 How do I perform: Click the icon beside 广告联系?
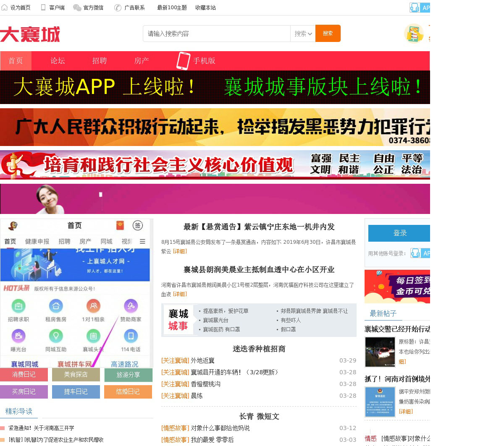[x=118, y=8]
